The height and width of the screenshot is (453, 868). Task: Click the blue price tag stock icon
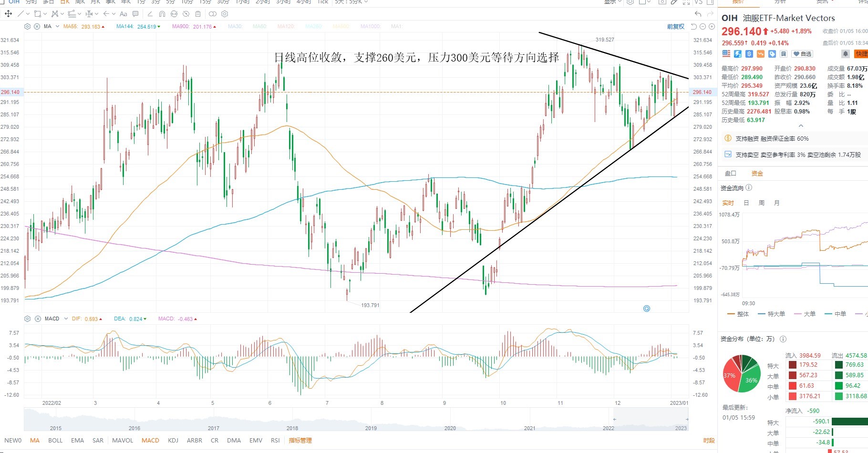point(772,54)
